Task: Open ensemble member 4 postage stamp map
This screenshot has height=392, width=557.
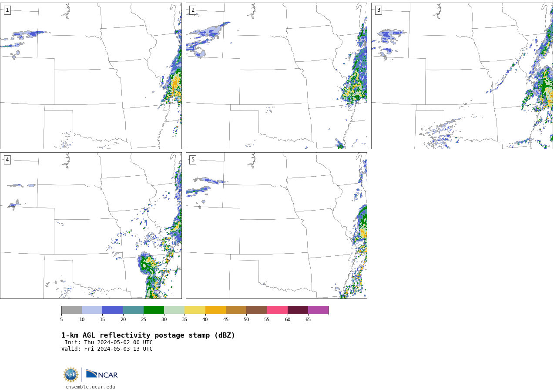Action: tap(91, 225)
